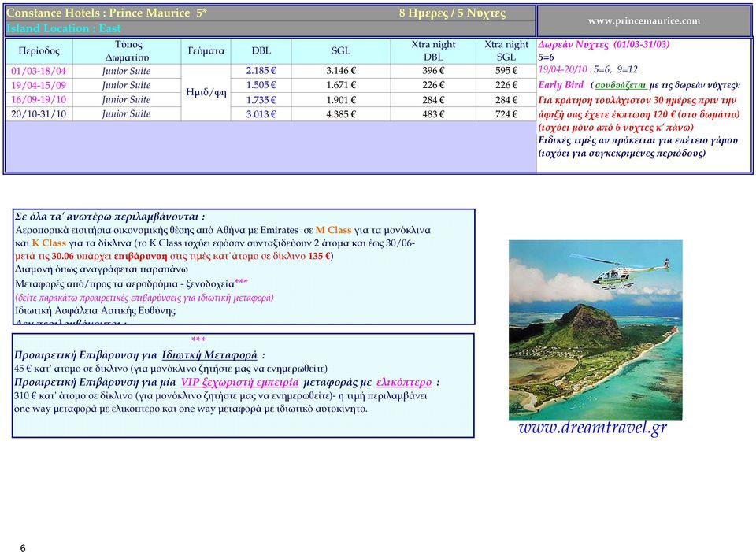
Task: Open the 'VIP ξεχωριστή εμπειρία' link
Action: click(239, 382)
